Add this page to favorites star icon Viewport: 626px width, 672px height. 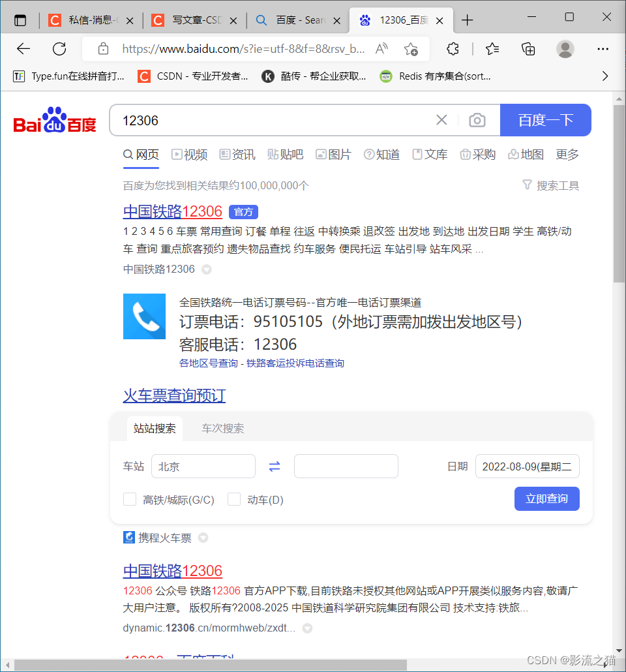coord(411,49)
